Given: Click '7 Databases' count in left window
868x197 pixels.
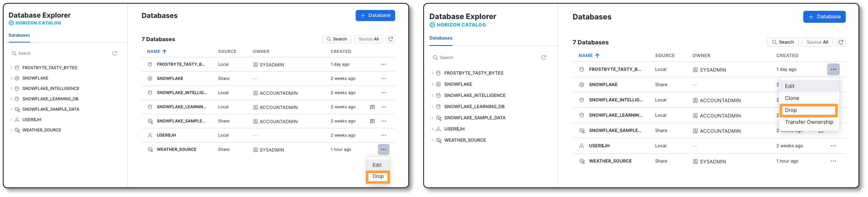Looking at the screenshot, I should pyautogui.click(x=158, y=39).
